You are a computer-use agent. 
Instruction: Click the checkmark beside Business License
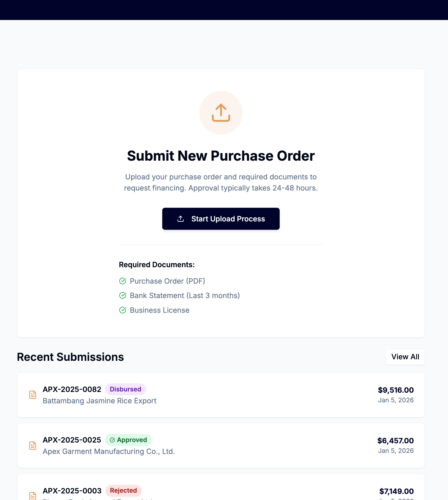click(x=123, y=310)
